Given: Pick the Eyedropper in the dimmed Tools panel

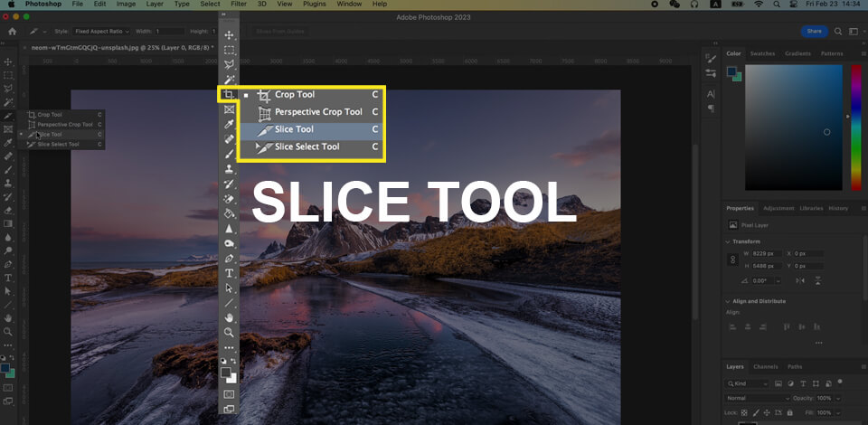Looking at the screenshot, I should [8, 143].
